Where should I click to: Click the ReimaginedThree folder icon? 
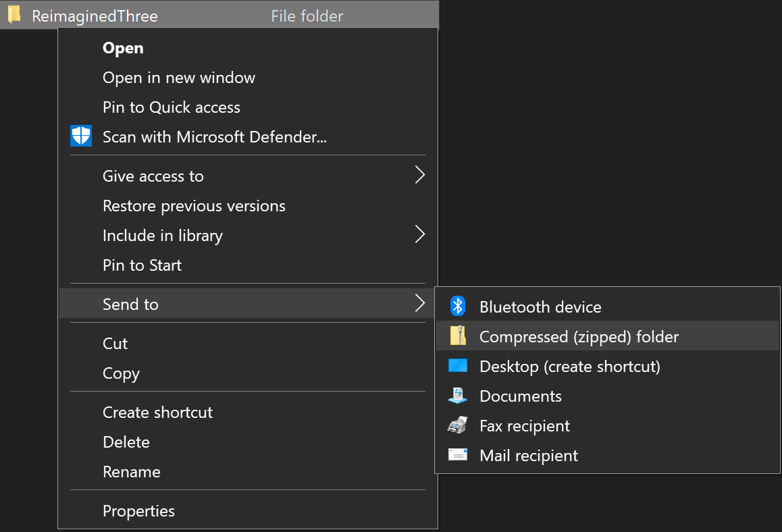14,16
